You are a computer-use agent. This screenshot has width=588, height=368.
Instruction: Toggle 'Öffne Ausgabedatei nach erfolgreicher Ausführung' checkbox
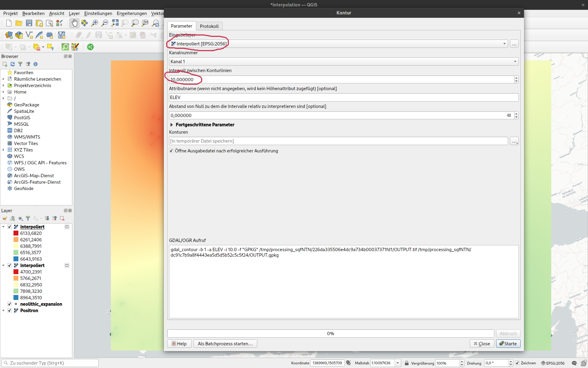171,151
